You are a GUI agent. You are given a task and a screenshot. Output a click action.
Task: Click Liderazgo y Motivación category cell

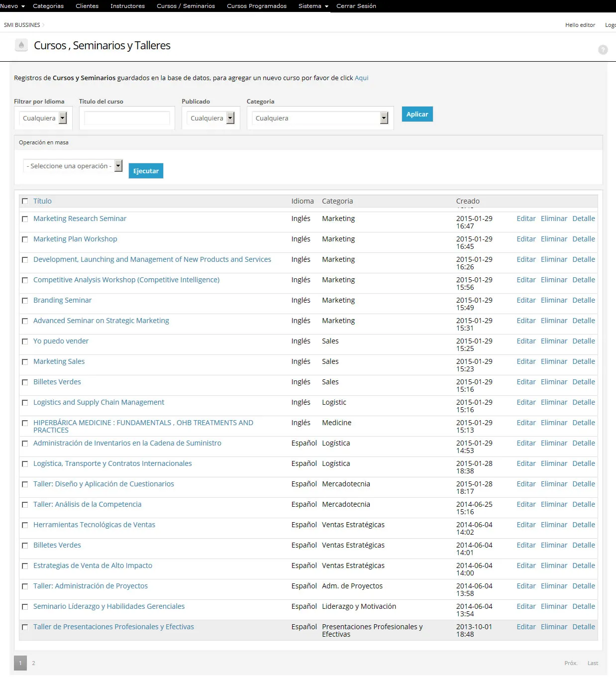point(359,606)
